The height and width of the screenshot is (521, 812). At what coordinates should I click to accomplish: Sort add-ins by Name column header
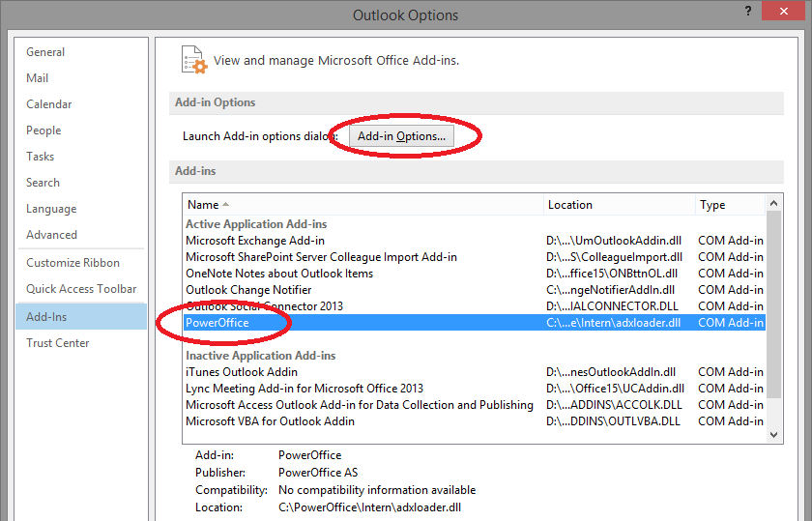363,205
